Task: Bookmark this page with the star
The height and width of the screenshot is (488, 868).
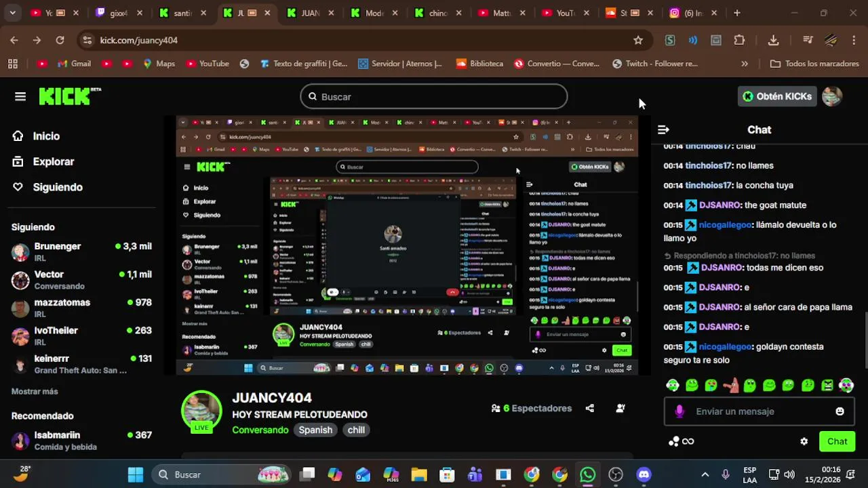Action: click(x=637, y=40)
